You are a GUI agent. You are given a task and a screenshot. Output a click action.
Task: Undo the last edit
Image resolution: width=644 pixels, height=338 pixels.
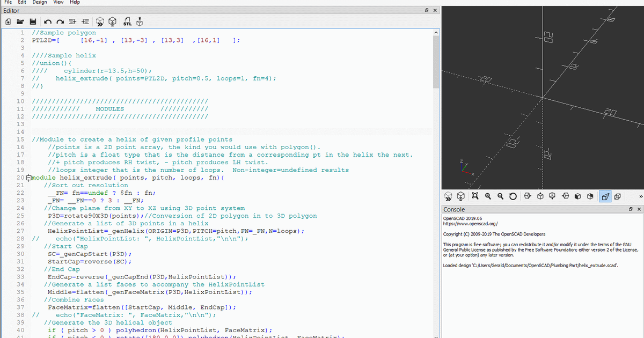tap(47, 20)
